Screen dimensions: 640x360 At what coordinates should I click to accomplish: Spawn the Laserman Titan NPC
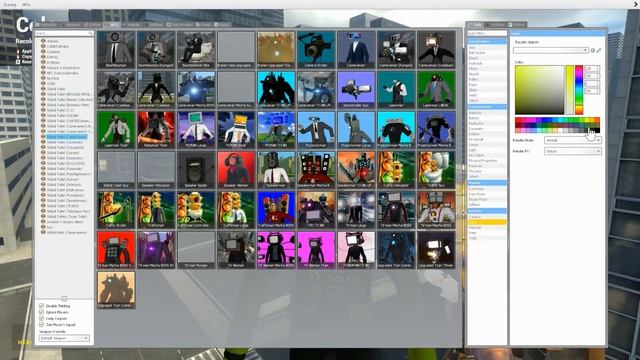click(x=116, y=129)
